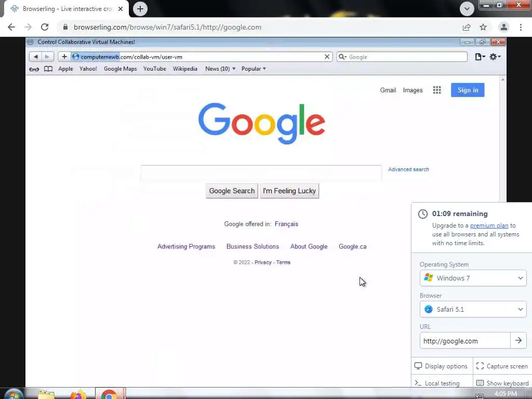Click the Google Search button
Screen dimensions: 532x399
tap(232, 191)
